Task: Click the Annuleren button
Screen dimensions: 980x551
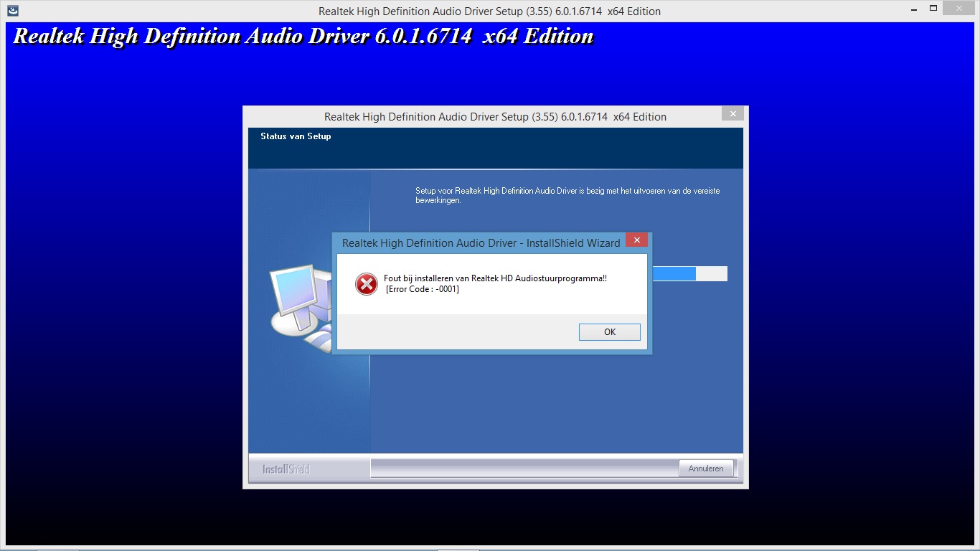Action: [x=706, y=468]
